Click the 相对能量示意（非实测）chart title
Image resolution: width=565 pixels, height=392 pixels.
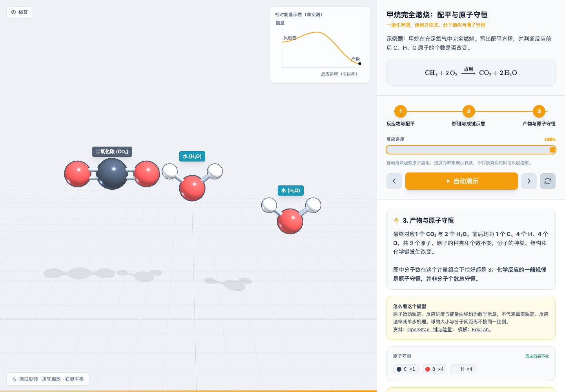tap(299, 15)
